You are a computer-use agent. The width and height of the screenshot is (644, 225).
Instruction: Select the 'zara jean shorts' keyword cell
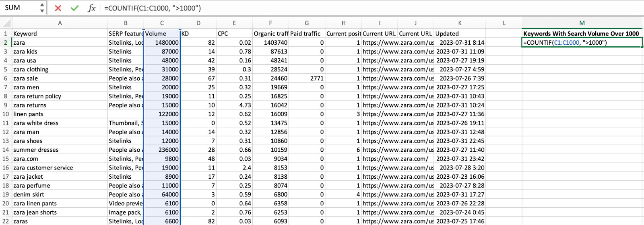pos(60,212)
